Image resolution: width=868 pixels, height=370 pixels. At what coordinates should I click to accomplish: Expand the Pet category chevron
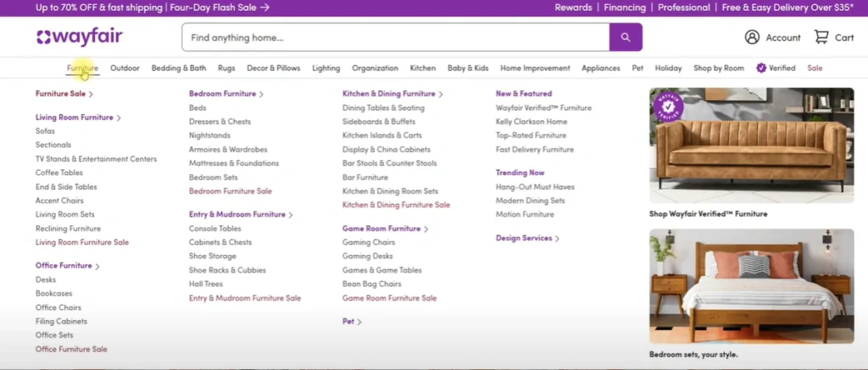359,322
